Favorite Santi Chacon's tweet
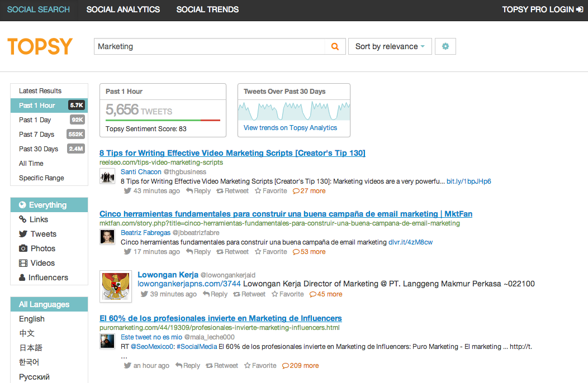 (271, 191)
